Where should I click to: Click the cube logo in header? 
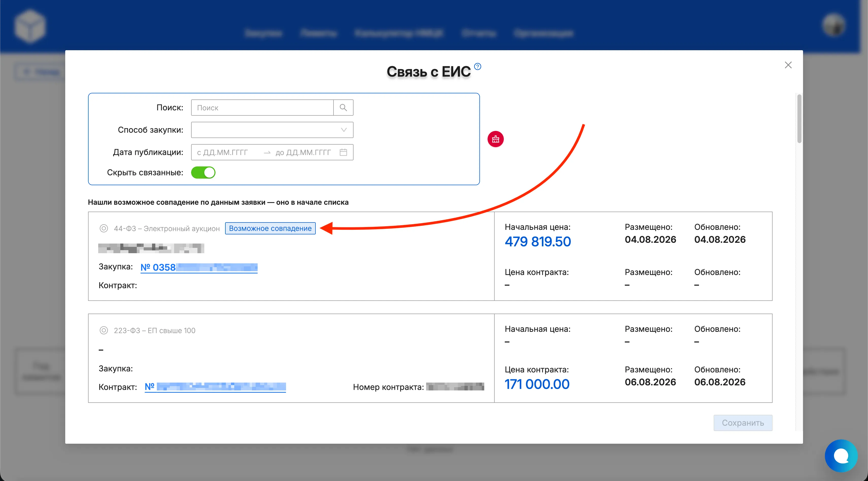30,26
